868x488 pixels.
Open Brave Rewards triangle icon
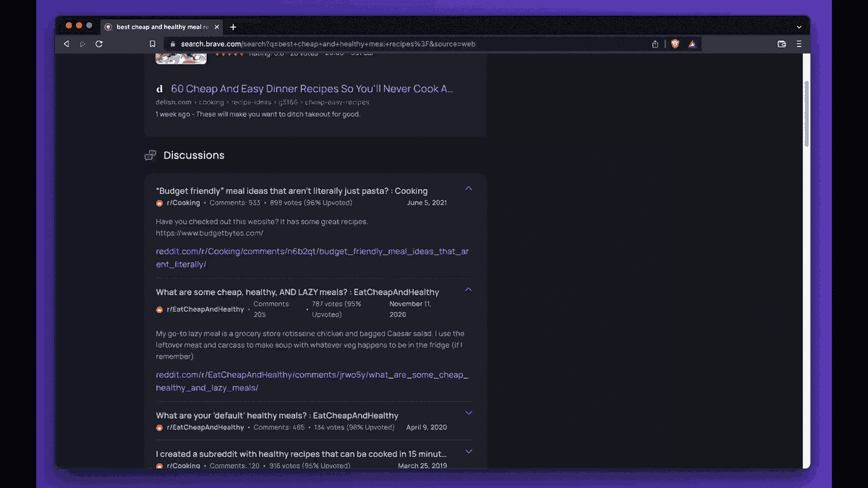click(692, 44)
